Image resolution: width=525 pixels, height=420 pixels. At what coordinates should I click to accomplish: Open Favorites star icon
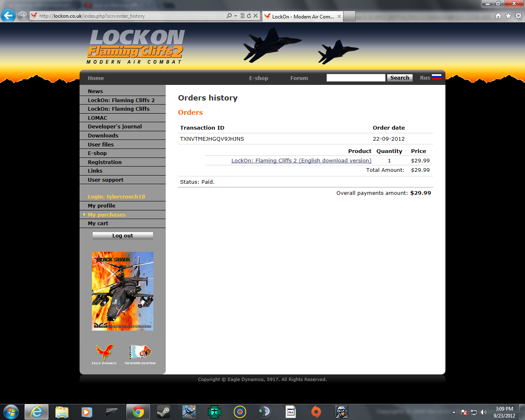point(508,16)
